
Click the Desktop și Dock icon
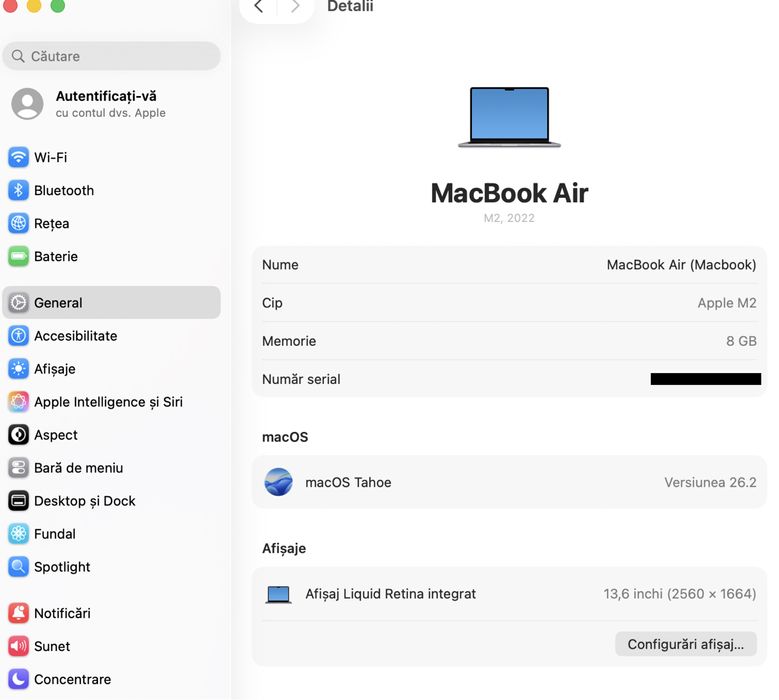(x=18, y=501)
